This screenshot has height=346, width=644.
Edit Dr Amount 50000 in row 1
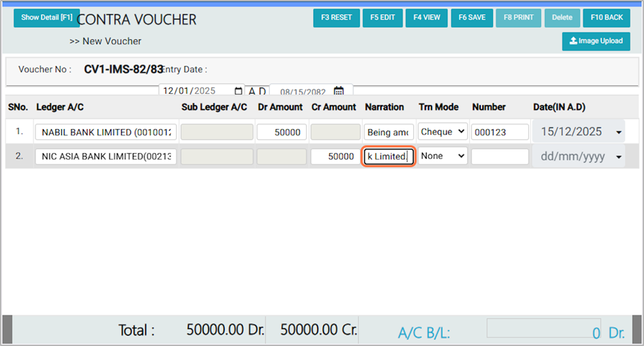point(282,132)
